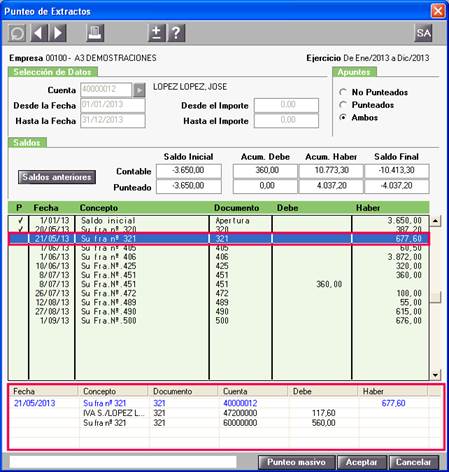Click the print toolbar icon
Screen dimensions: 449x472
click(x=95, y=33)
